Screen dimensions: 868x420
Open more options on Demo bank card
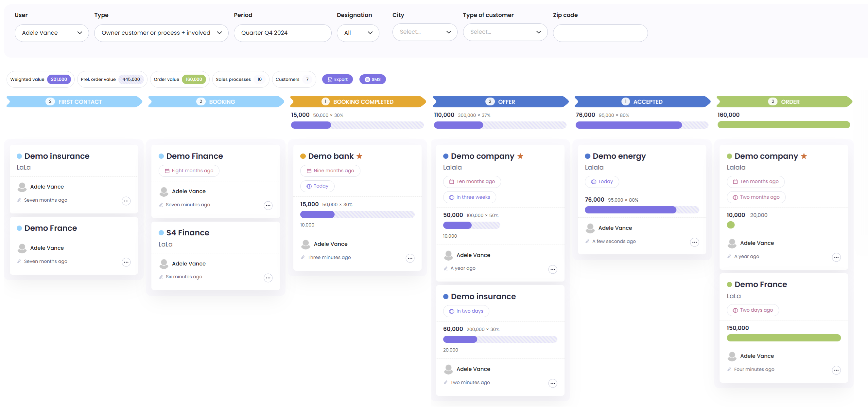point(410,258)
